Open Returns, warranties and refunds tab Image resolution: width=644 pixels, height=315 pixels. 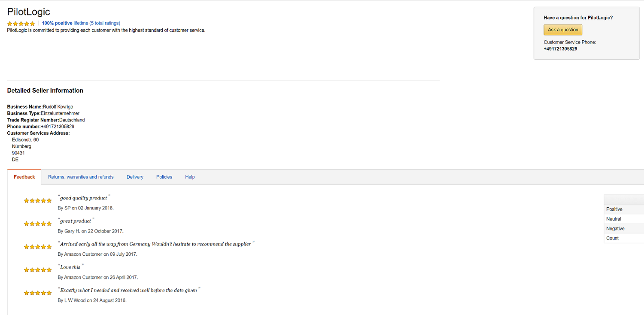[x=81, y=177]
